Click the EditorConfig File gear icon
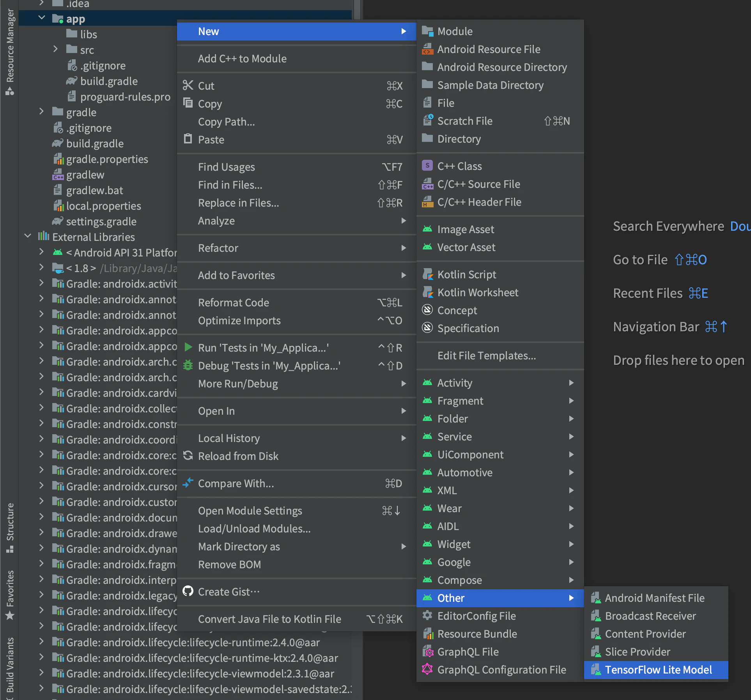This screenshot has height=700, width=751. [x=427, y=615]
